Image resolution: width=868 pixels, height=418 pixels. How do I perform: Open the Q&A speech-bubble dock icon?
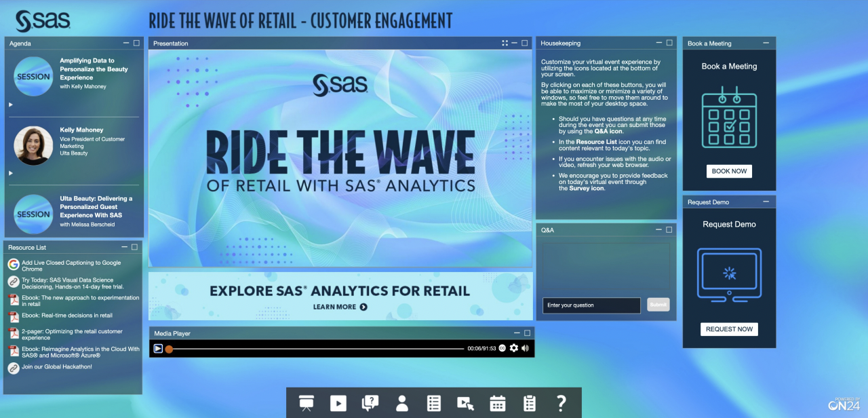(370, 403)
